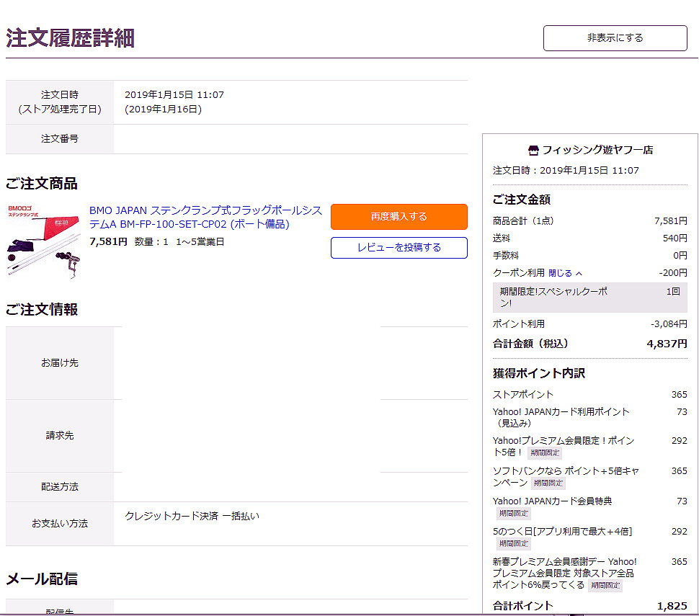Select the ポイント利用 -3,084円 amount
699x616 pixels.
(x=669, y=324)
